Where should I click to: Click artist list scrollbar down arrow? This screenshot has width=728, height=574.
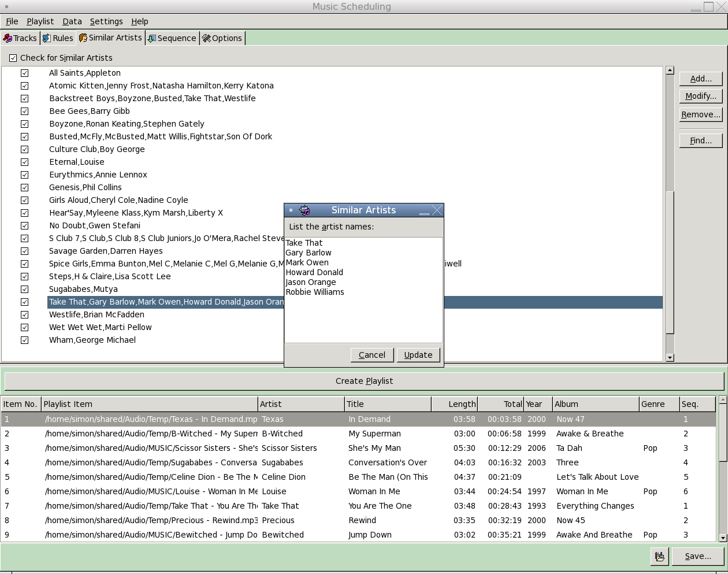pos(670,358)
